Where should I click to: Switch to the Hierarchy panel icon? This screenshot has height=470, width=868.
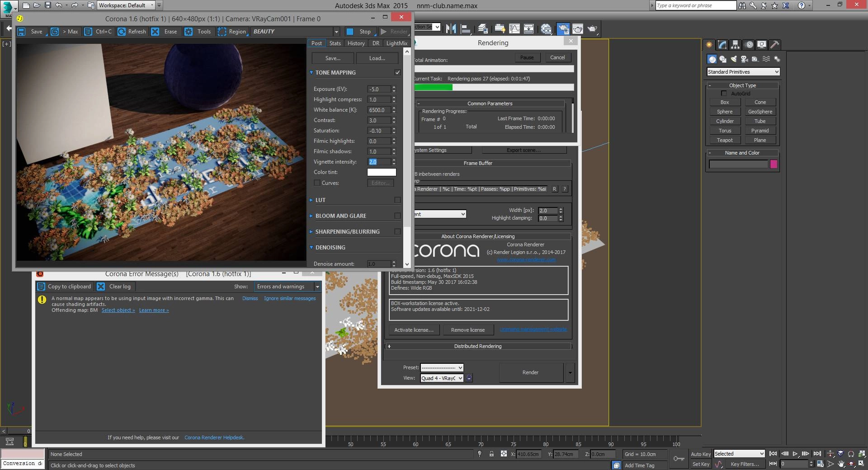click(736, 44)
